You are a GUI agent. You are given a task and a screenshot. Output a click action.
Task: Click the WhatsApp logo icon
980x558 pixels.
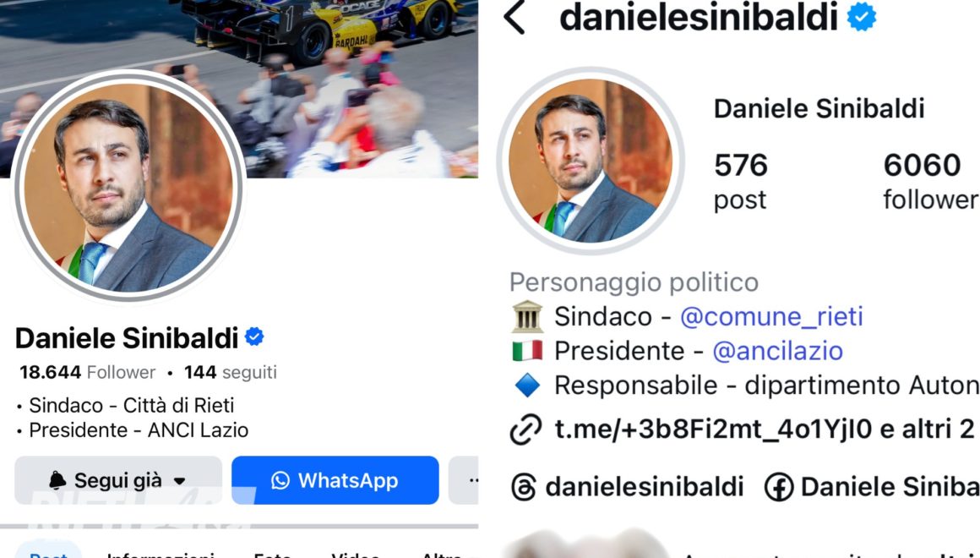coord(280,480)
